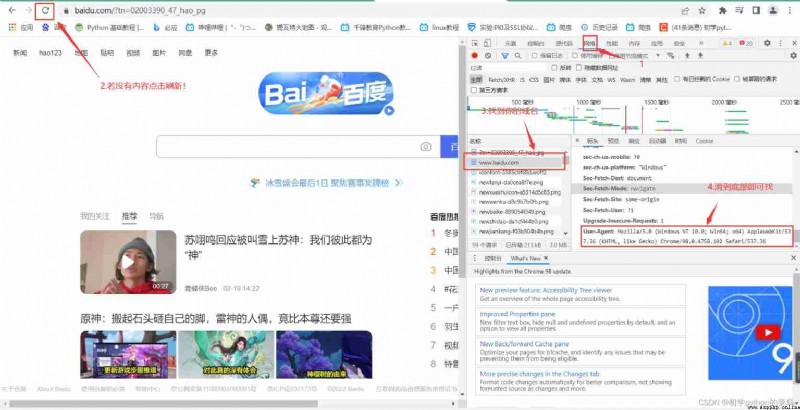The height and width of the screenshot is (410, 800).
Task: Click the share page icon in address bar
Action: coord(685,10)
